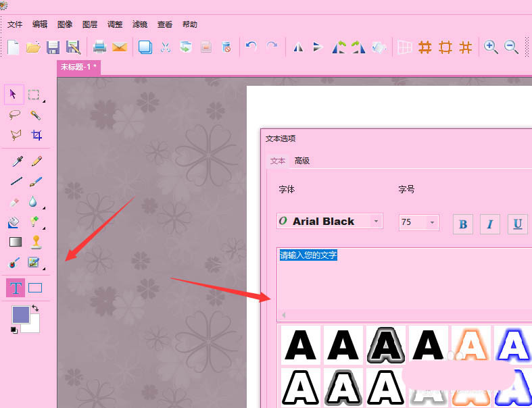Open the 滤镜 menu
Screen dimensions: 532x408
point(140,24)
